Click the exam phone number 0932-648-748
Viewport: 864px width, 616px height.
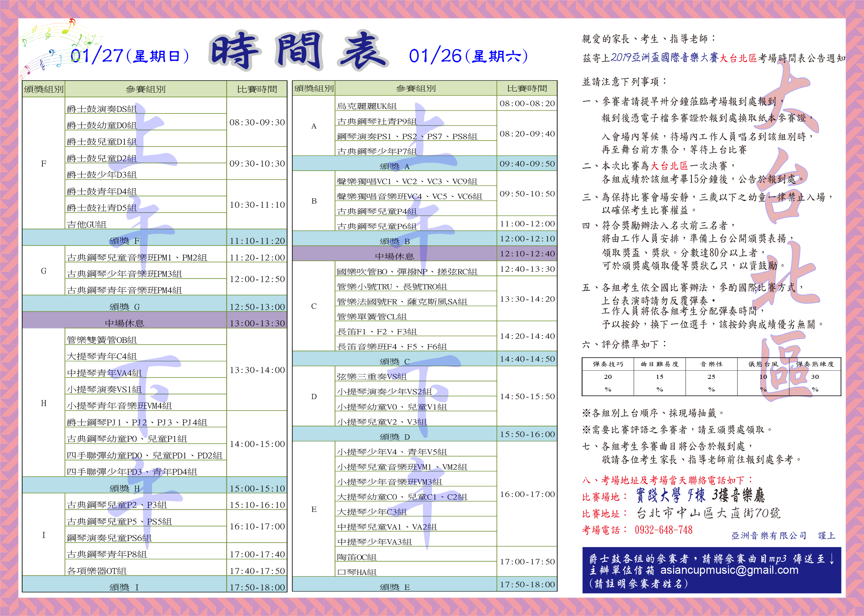663,530
